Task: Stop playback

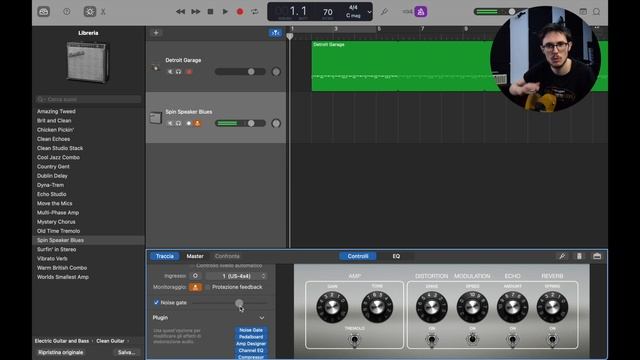Action: pos(210,12)
